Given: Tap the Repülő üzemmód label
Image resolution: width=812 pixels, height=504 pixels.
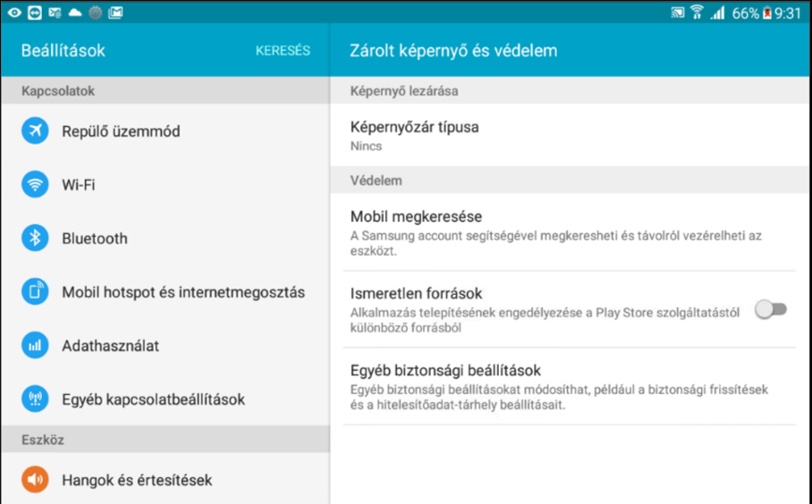Looking at the screenshot, I should (x=122, y=131).
